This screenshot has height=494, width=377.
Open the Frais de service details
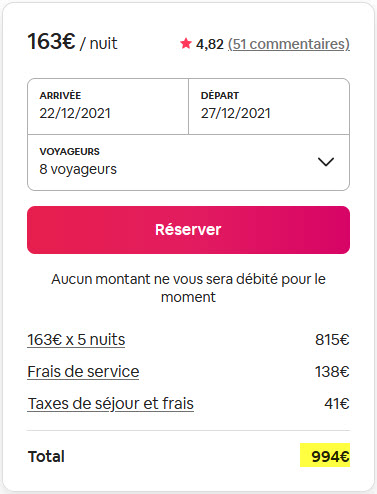[83, 372]
